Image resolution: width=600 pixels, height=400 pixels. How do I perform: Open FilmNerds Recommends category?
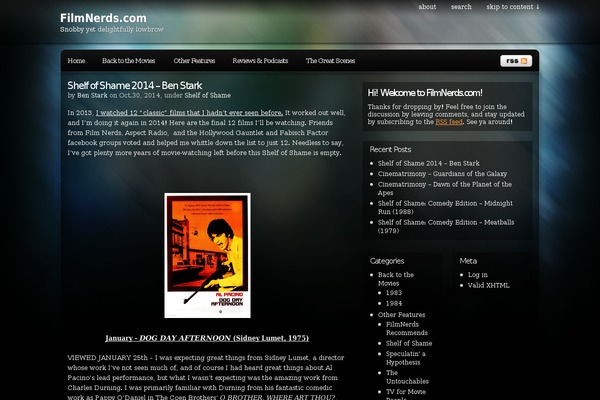407,328
